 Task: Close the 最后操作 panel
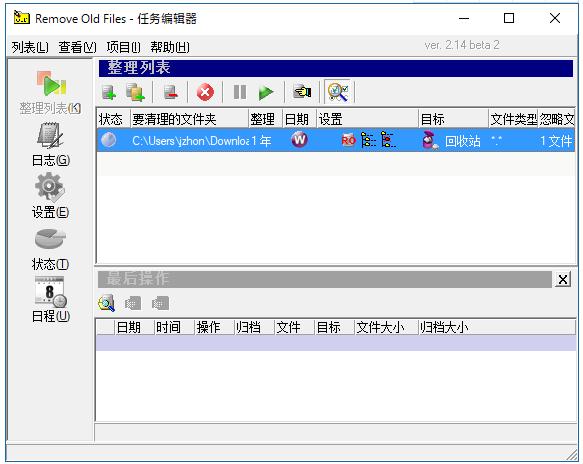563,279
